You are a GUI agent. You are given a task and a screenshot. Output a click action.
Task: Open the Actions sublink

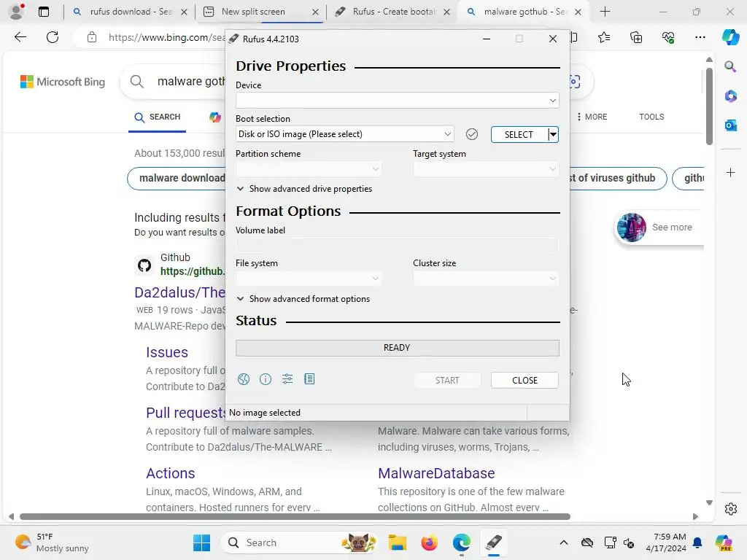(170, 473)
